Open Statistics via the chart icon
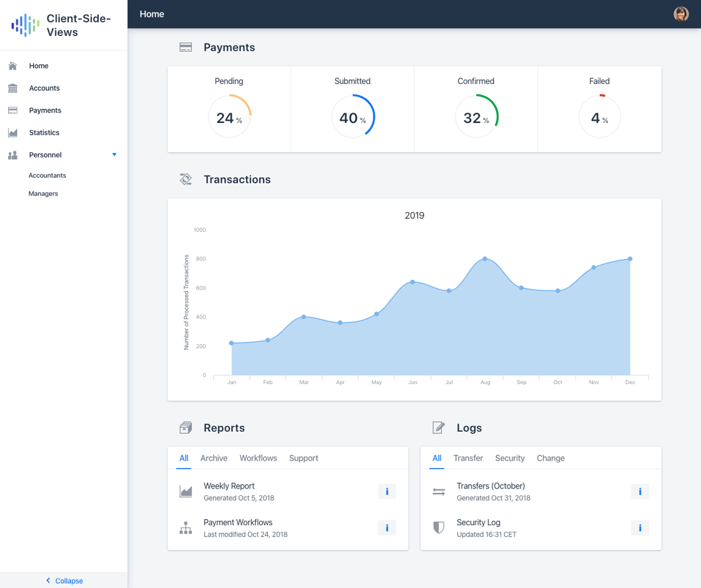This screenshot has height=588, width=701. click(13, 132)
